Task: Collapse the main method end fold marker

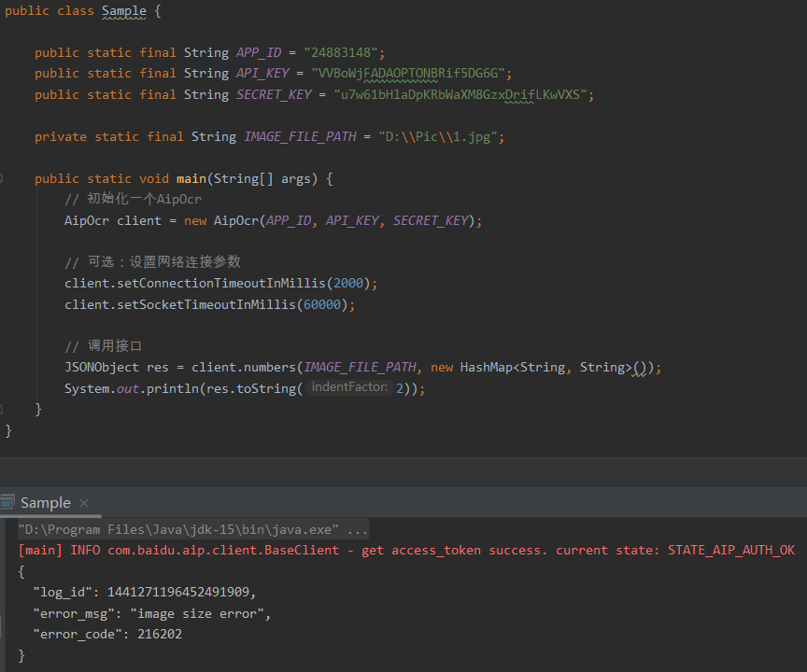Action: [2, 410]
